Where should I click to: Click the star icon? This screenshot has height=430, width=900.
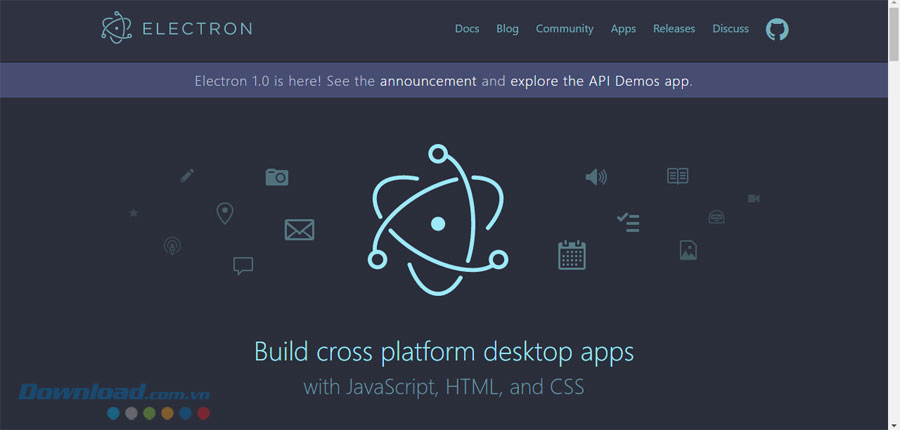[133, 213]
